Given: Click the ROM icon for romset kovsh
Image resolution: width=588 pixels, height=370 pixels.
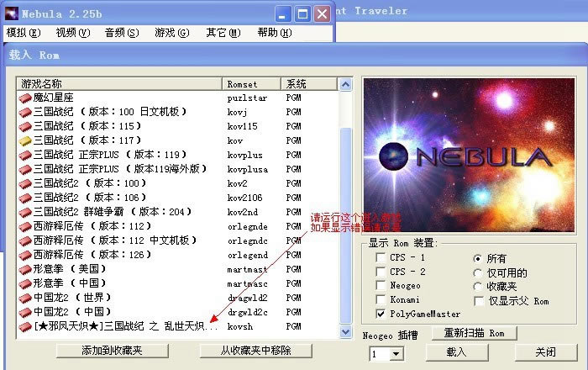Looking at the screenshot, I should point(25,327).
